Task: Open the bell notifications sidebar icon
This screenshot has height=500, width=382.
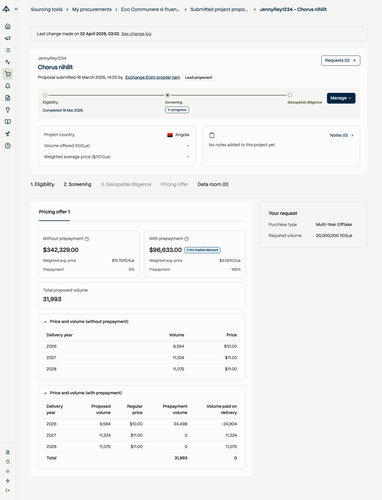Action: (x=8, y=86)
